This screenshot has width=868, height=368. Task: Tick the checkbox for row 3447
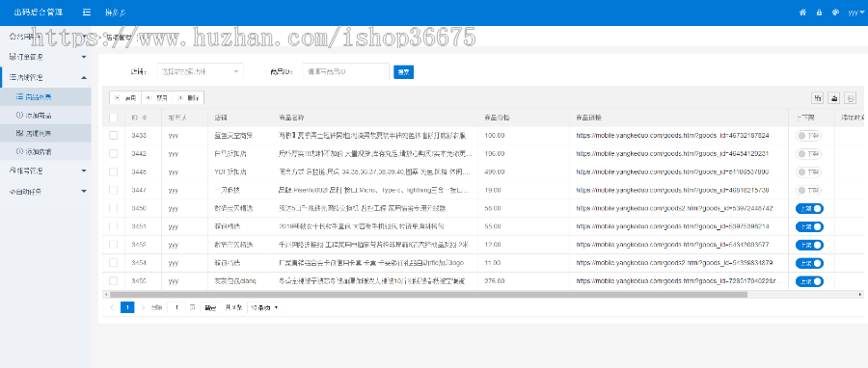point(114,190)
